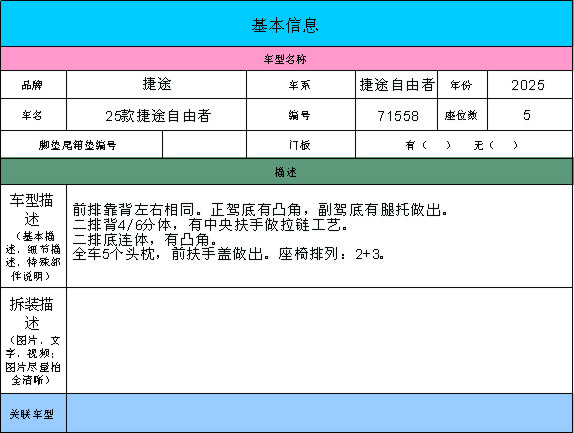Select the green 描述 section header
Viewport: 574px width, 433px height.
coord(286,172)
